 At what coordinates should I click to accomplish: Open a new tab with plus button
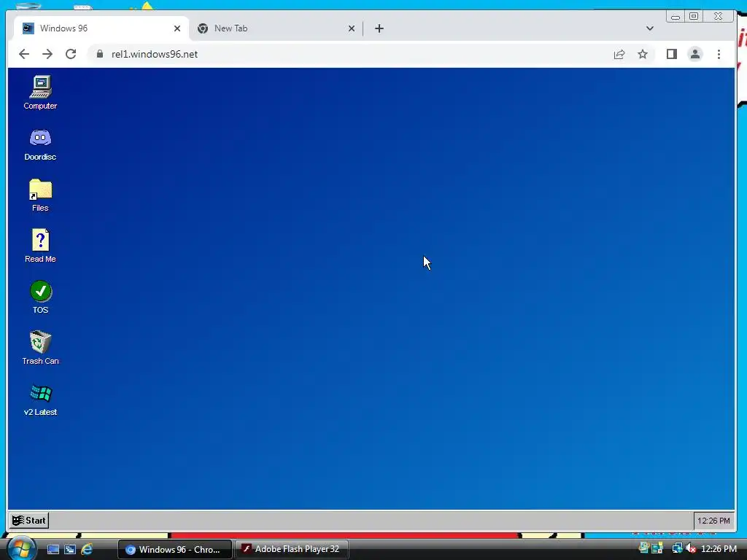click(379, 28)
